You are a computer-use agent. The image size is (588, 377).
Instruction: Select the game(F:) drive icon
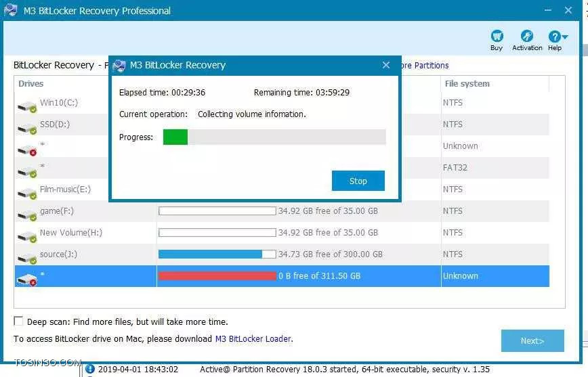pyautogui.click(x=27, y=215)
